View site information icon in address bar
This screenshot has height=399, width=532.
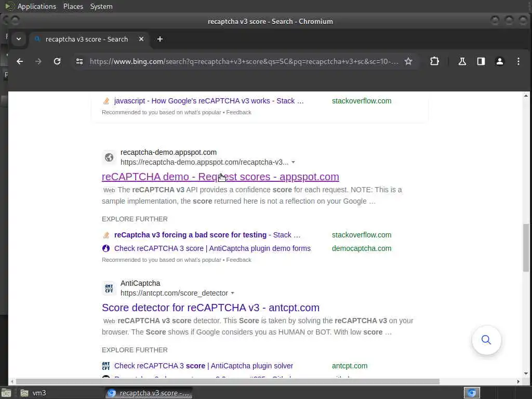point(79,61)
